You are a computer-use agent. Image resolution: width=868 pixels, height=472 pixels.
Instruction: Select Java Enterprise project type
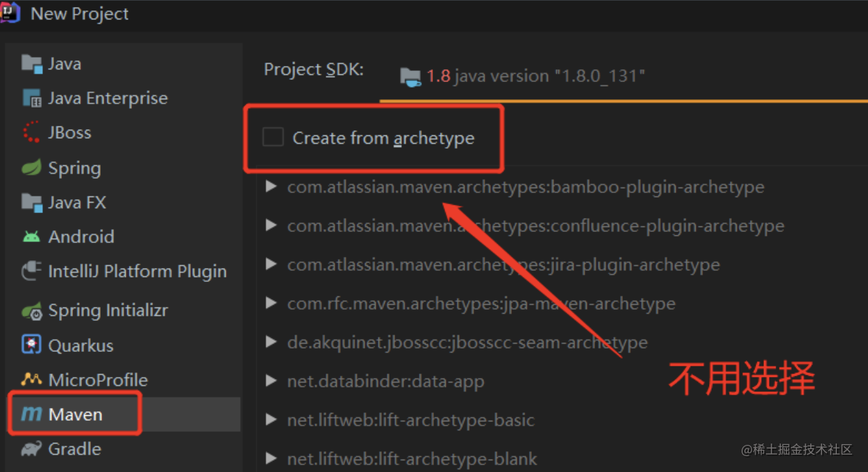pyautogui.click(x=108, y=99)
